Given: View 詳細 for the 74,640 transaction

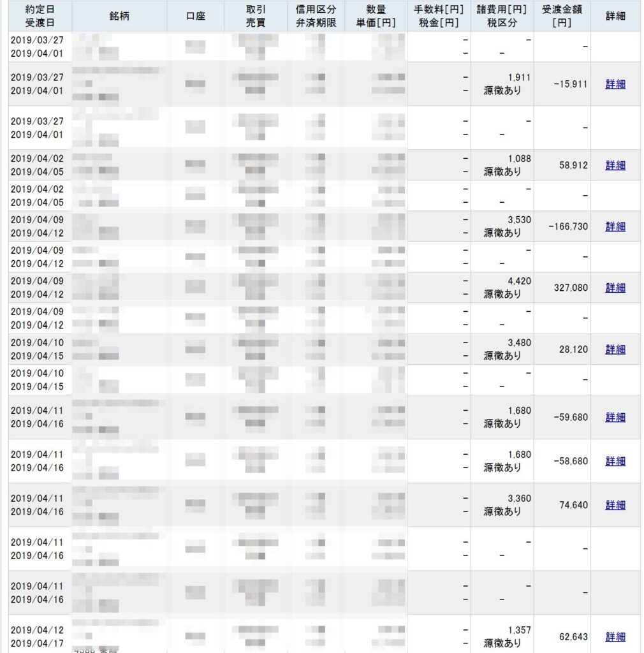Looking at the screenshot, I should 615,505.
